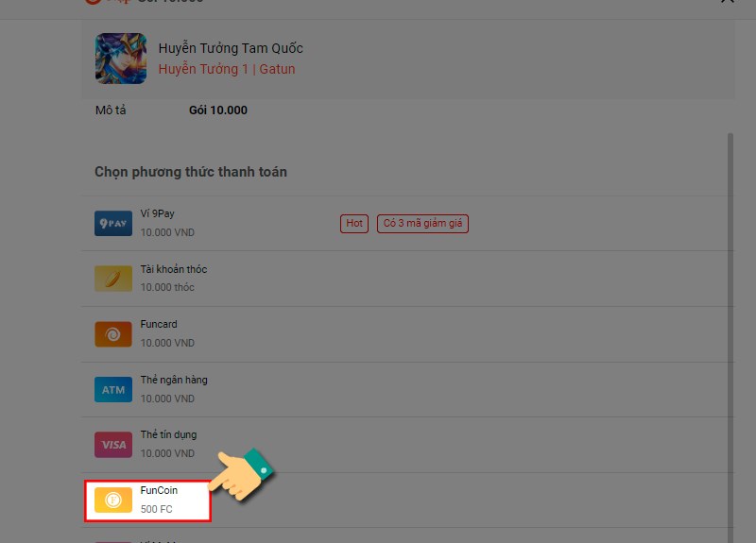Open the Huyễn Tưởng Tam Quốc game thumbnail
Image resolution: width=756 pixels, height=543 pixels.
(121, 59)
